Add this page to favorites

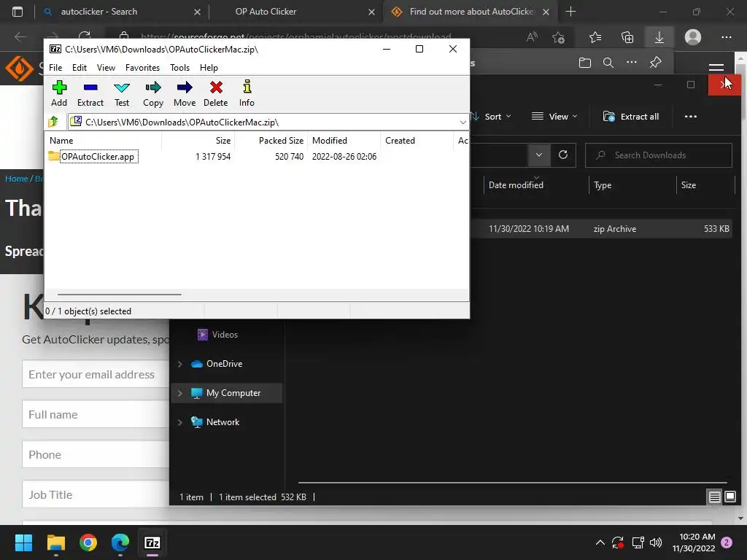[x=559, y=37]
